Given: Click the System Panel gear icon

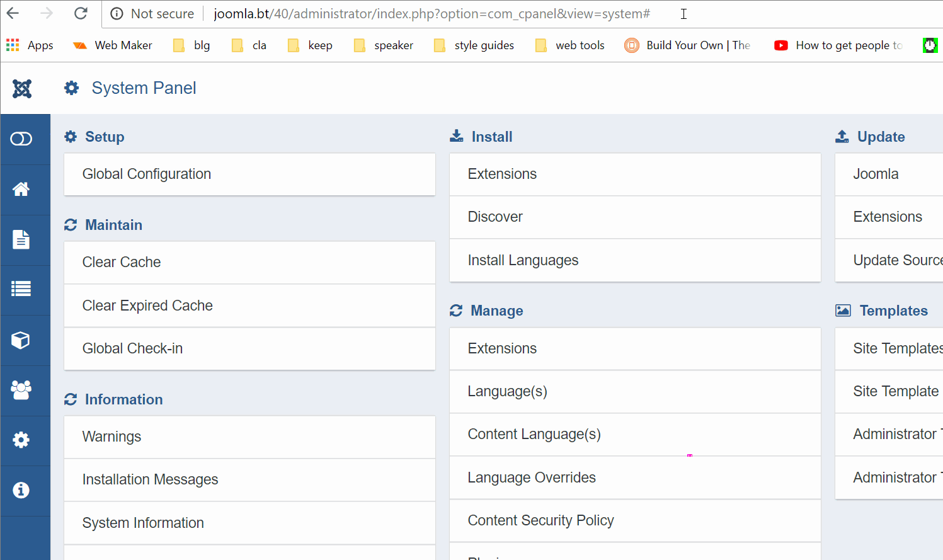Looking at the screenshot, I should point(72,88).
